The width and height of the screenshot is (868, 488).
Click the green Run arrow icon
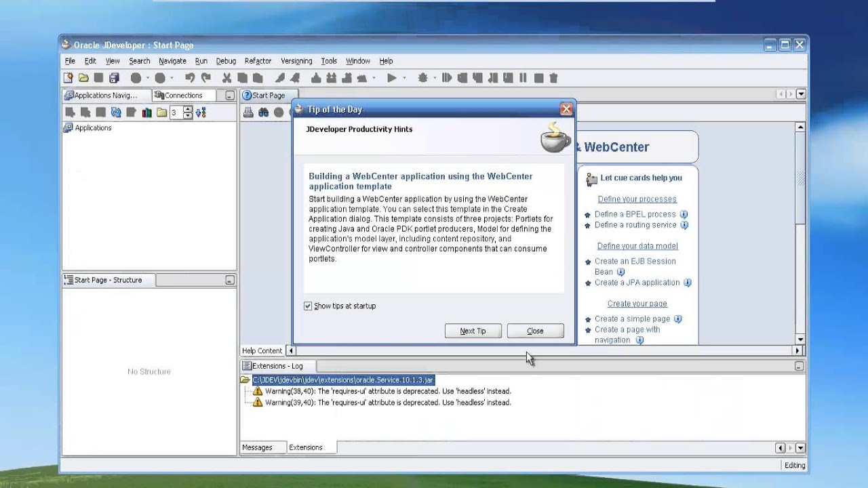click(391, 78)
